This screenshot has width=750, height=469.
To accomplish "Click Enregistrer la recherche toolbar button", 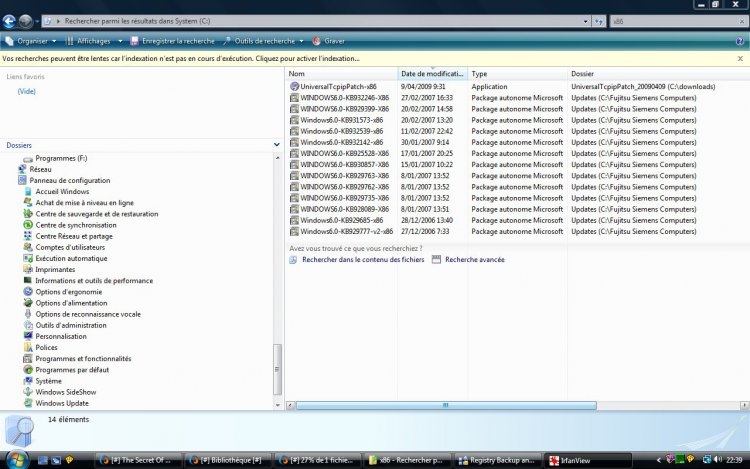I will (173, 41).
